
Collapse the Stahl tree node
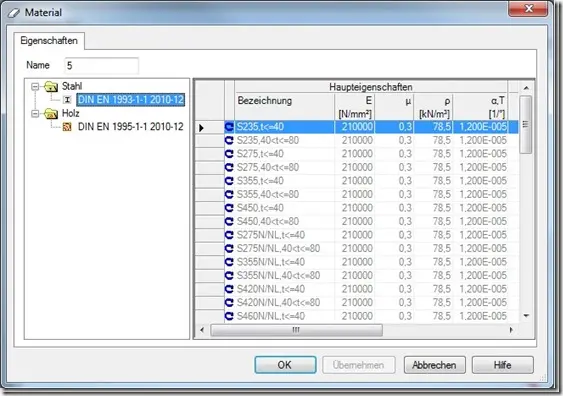tap(35, 87)
